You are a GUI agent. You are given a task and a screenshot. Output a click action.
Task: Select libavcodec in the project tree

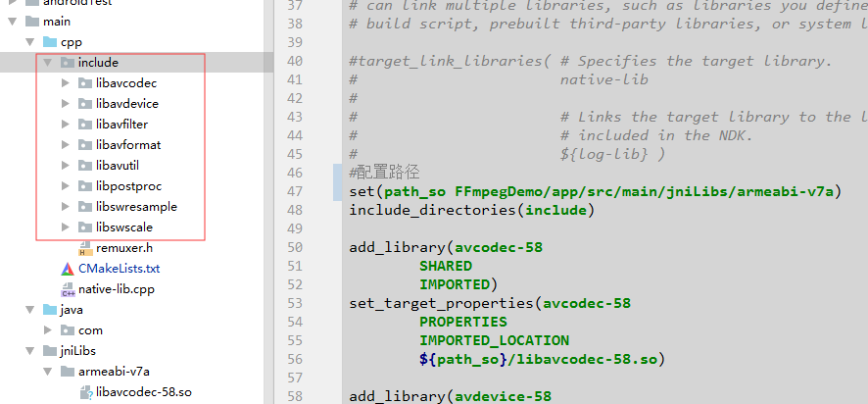[x=126, y=83]
